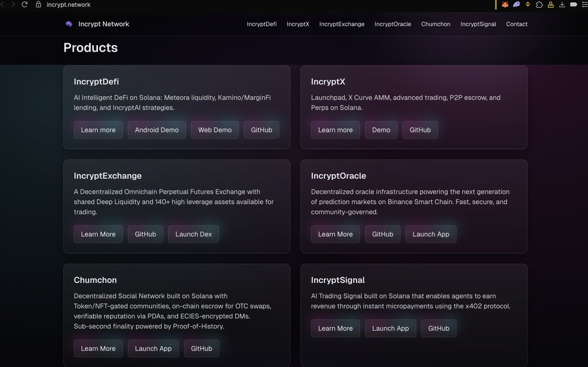Open the MetaMask fox extension

pos(505,4)
